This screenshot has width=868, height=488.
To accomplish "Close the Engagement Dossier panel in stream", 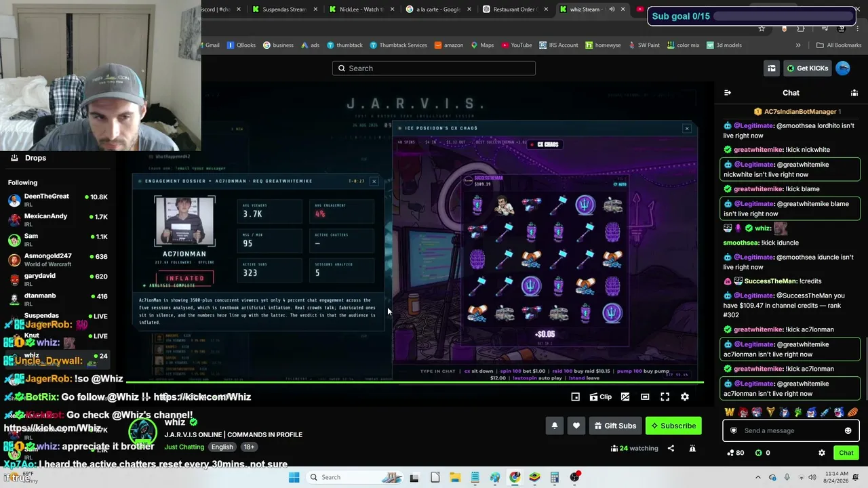I will tap(374, 181).
